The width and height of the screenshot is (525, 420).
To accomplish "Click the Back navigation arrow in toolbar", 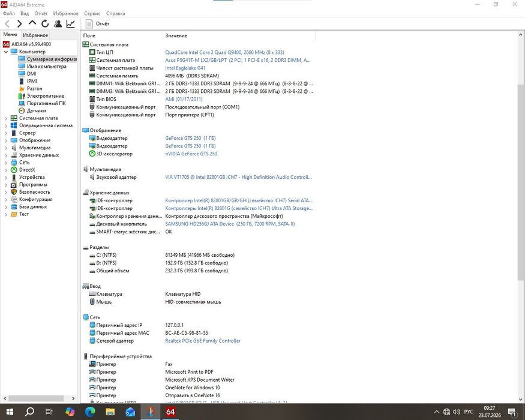I will click(x=7, y=24).
